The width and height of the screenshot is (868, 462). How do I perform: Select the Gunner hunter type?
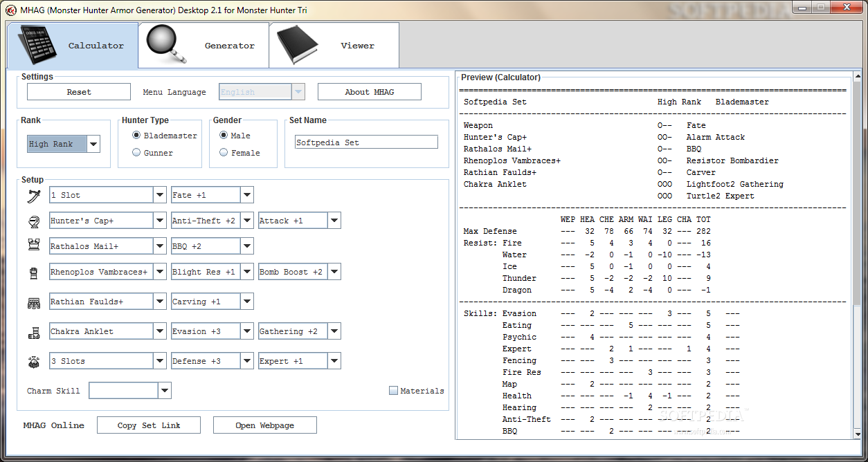tap(136, 153)
